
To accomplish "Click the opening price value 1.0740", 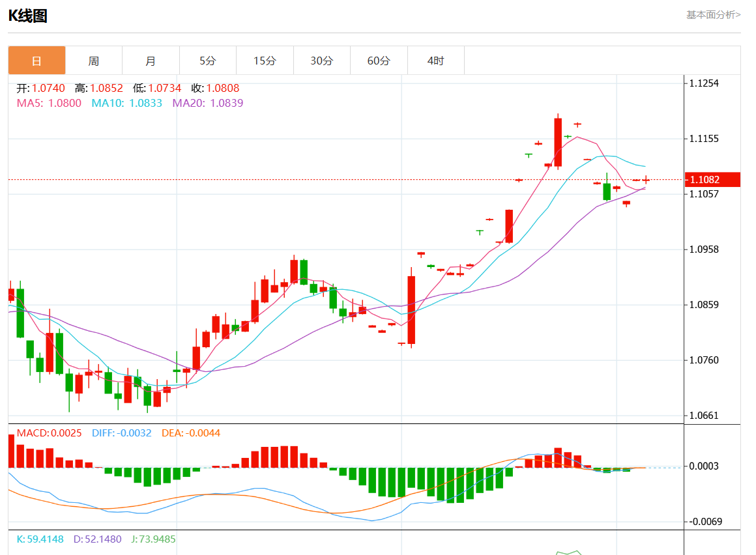I will tap(48, 88).
